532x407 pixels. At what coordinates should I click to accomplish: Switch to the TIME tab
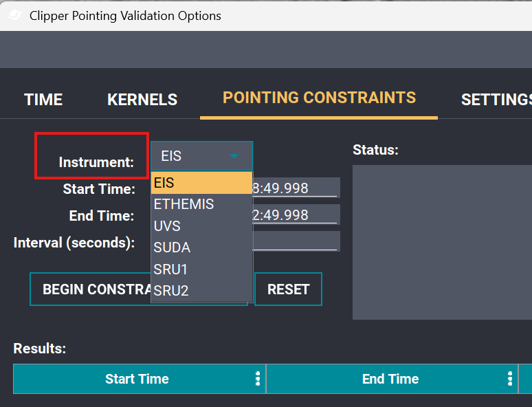click(43, 100)
